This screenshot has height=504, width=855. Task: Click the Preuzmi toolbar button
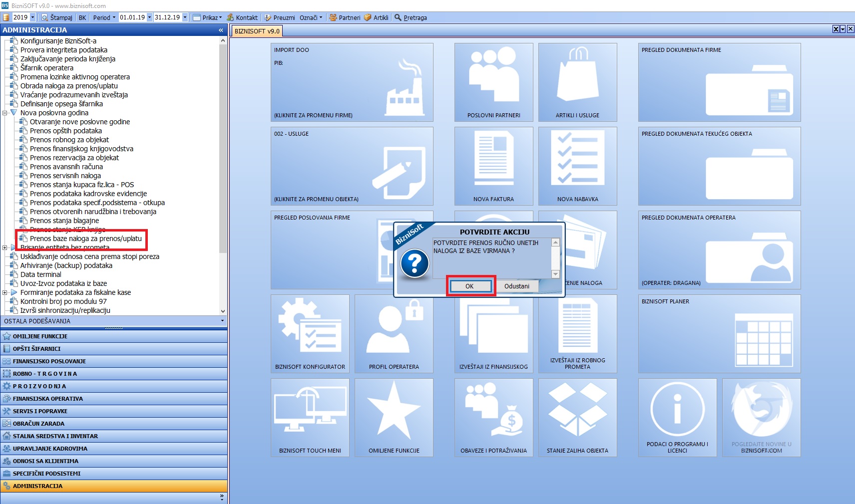tap(280, 17)
